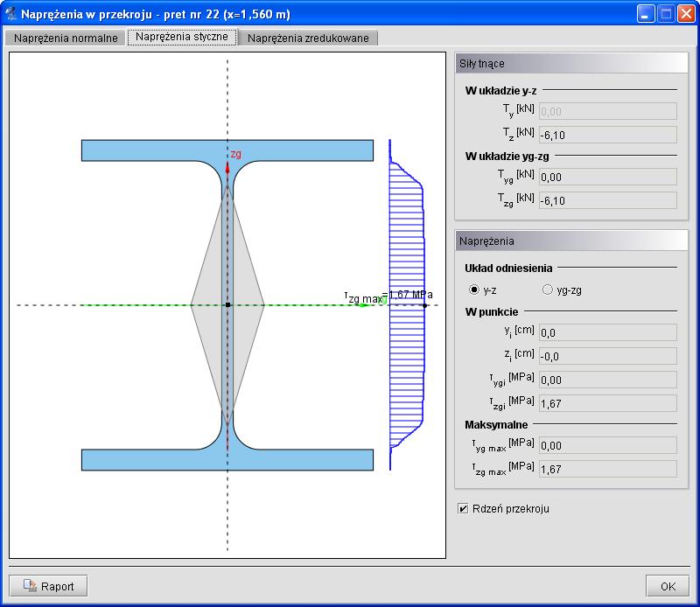Select the y-z reference system radio
The width and height of the screenshot is (700, 607).
pos(474,290)
